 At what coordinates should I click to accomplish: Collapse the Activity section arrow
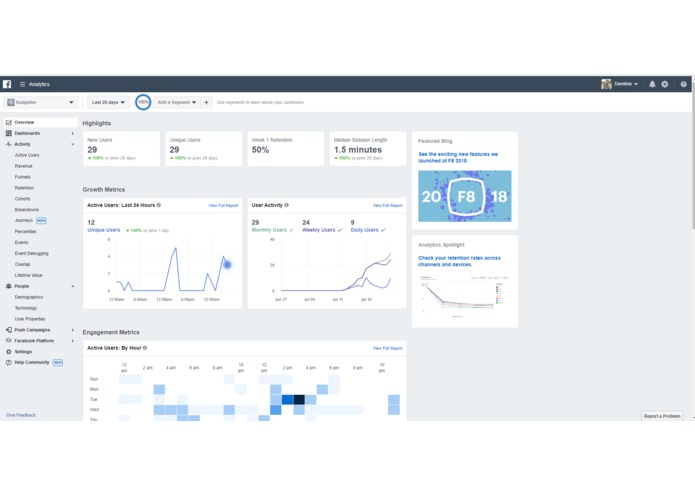[x=73, y=144]
